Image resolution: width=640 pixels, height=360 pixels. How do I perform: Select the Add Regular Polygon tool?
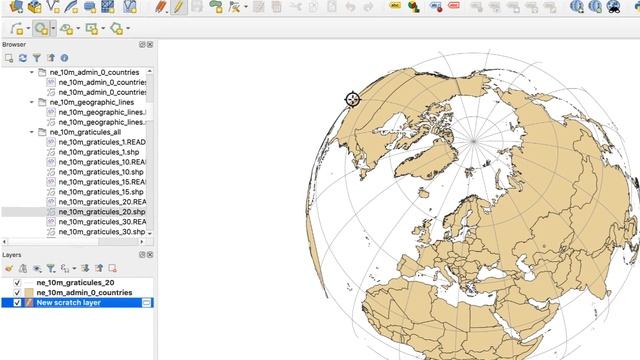(x=116, y=29)
